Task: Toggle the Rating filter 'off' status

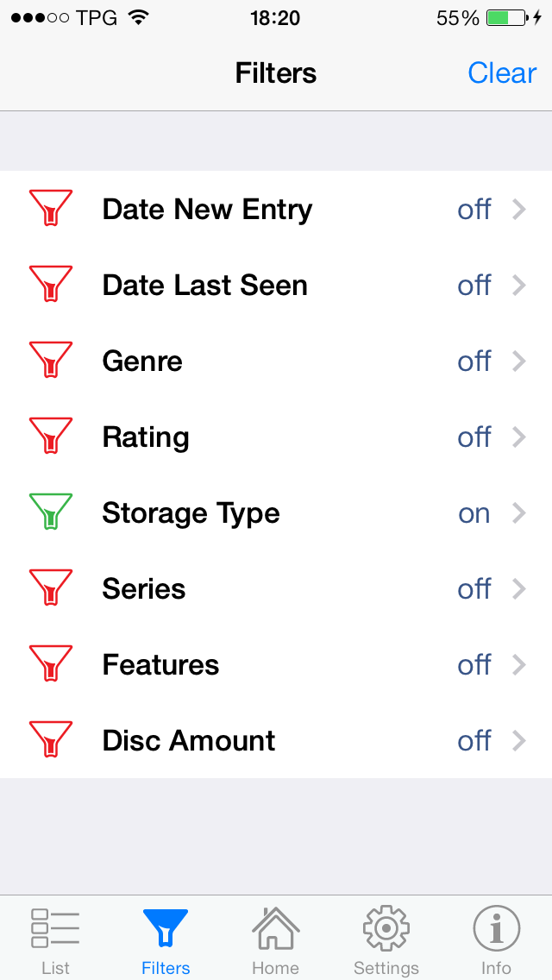Action: 474,437
